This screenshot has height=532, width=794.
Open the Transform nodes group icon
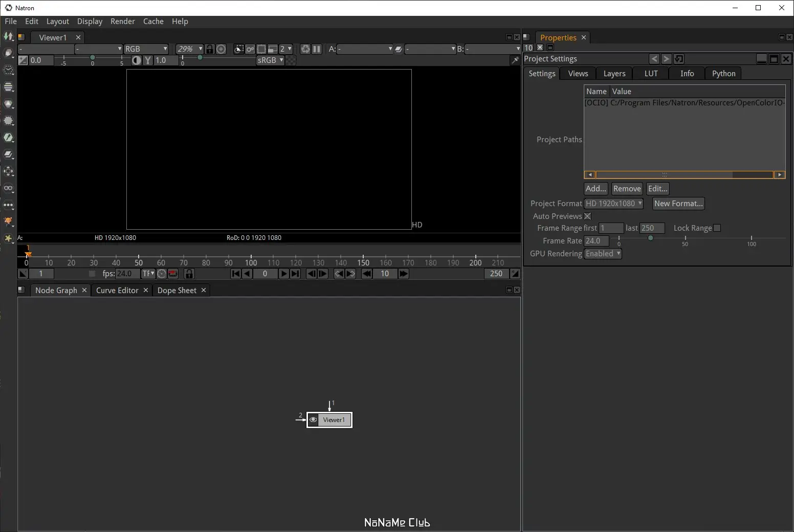[x=8, y=171]
